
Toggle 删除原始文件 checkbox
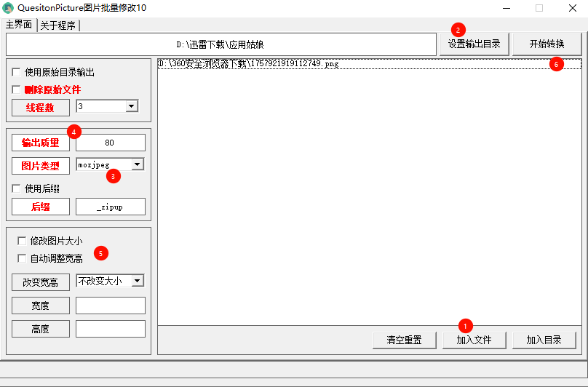[x=16, y=89]
